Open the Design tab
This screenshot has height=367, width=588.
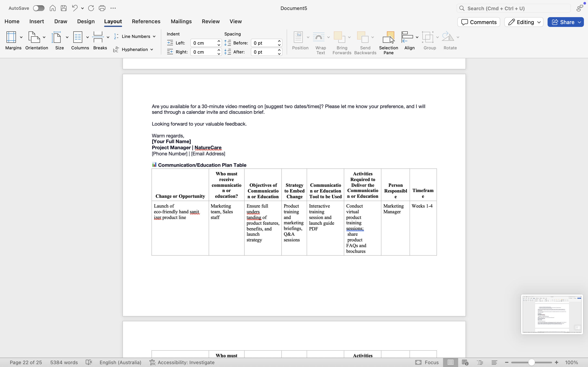point(86,21)
